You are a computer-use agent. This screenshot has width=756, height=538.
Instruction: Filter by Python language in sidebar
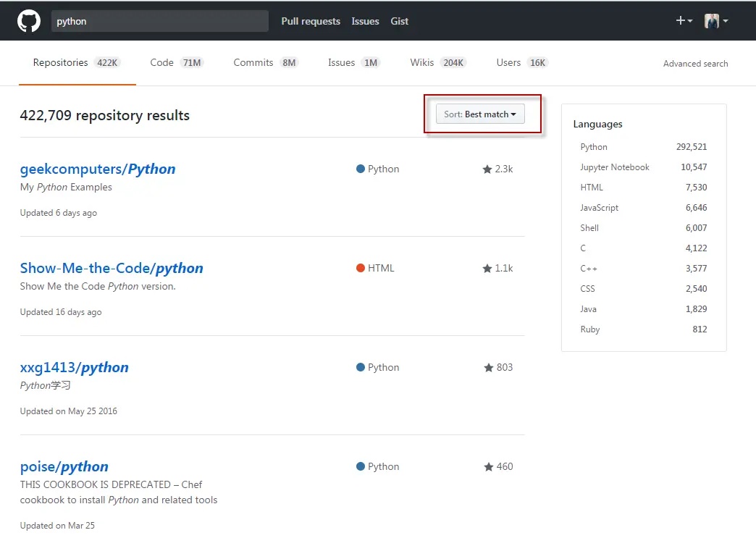click(x=644, y=147)
